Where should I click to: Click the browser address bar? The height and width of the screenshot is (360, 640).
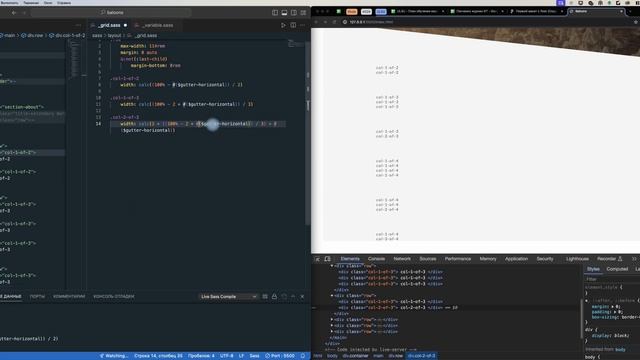[x=486, y=22]
